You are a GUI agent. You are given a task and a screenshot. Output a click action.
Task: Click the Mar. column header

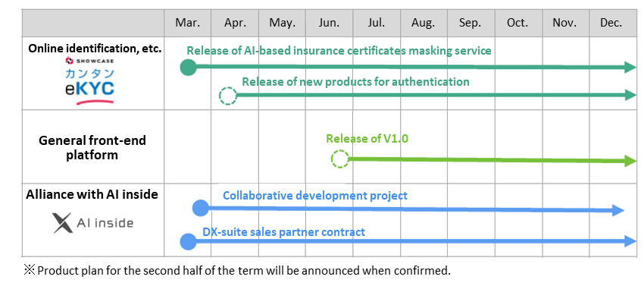(x=188, y=23)
